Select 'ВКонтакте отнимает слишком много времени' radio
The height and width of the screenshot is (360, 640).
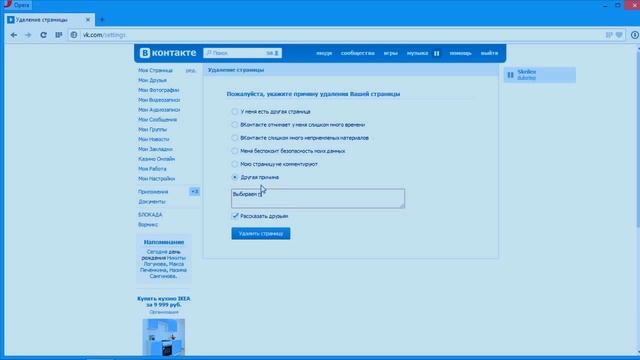click(x=235, y=124)
